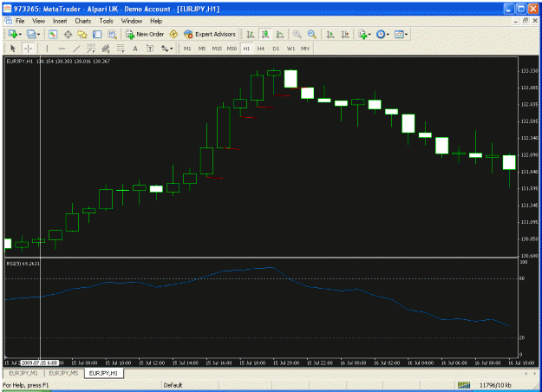Select the Crosshair tool
The image size is (542, 392).
pos(28,49)
